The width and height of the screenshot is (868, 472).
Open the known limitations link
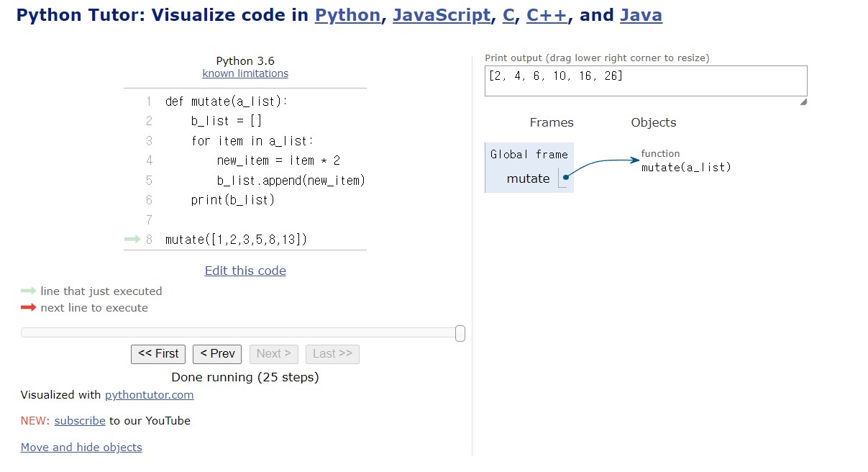coord(245,73)
